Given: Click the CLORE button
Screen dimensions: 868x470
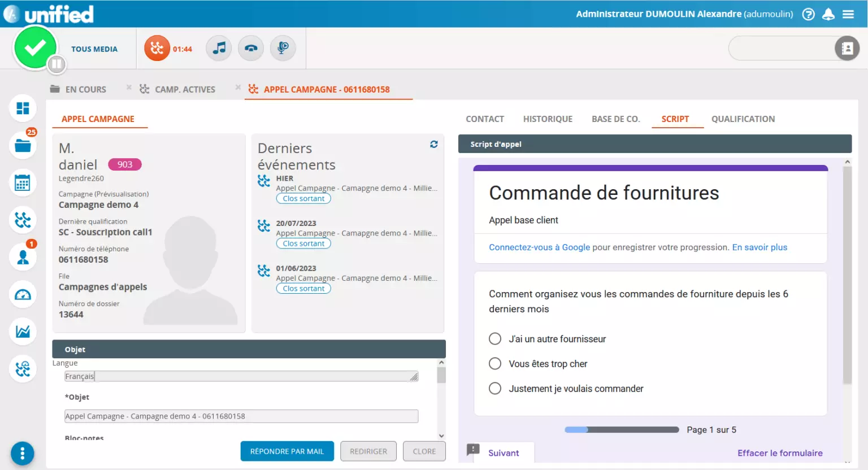Looking at the screenshot, I should pos(424,451).
